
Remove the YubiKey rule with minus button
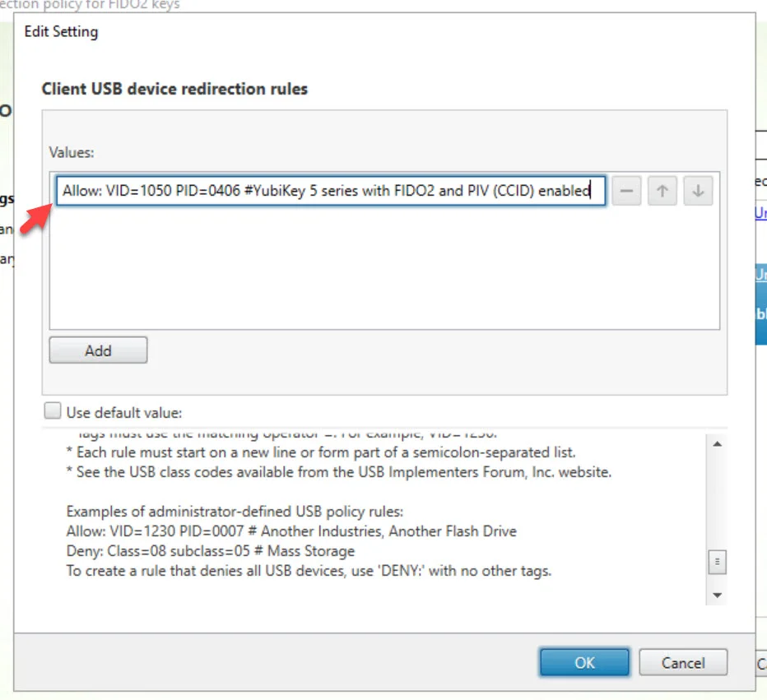626,191
